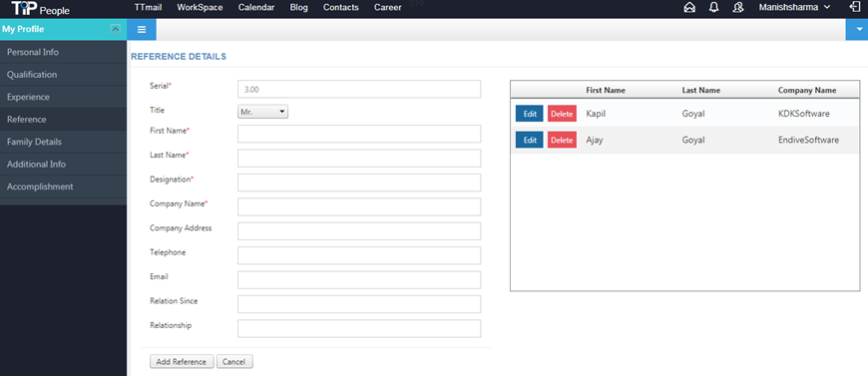Open the notifications bell icon
This screenshot has width=868, height=376.
point(713,8)
